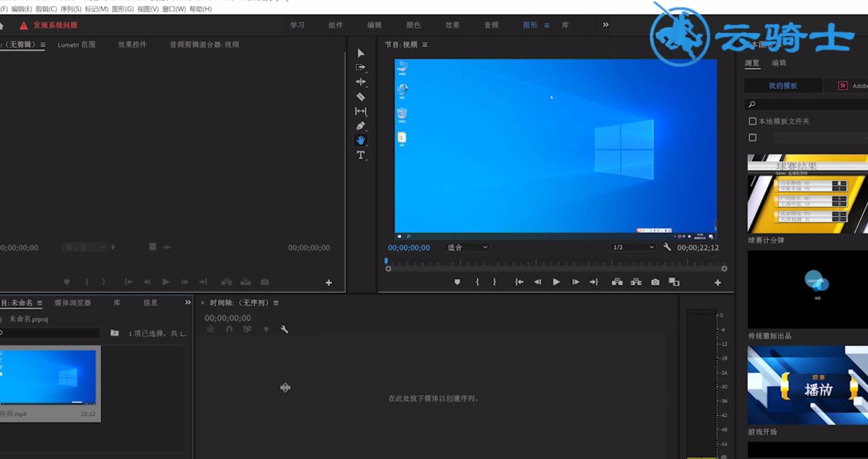Open the Program monitor panel menu

click(425, 45)
